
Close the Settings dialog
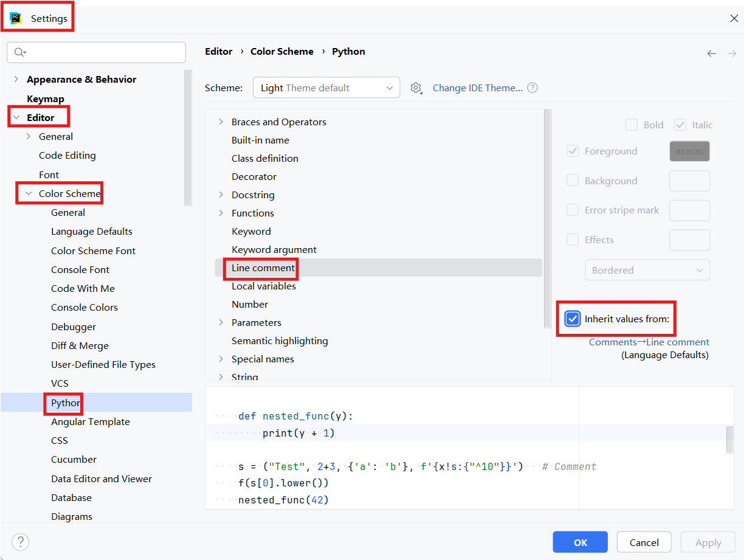click(734, 18)
